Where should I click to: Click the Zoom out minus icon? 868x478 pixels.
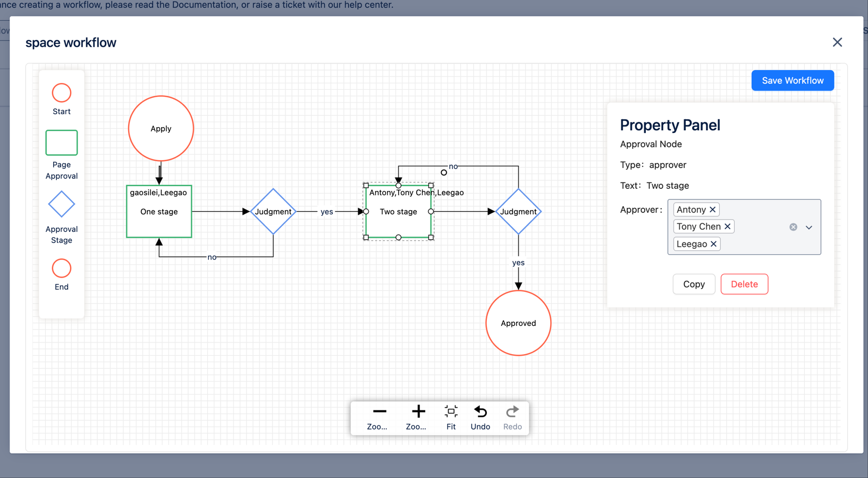[x=380, y=412]
